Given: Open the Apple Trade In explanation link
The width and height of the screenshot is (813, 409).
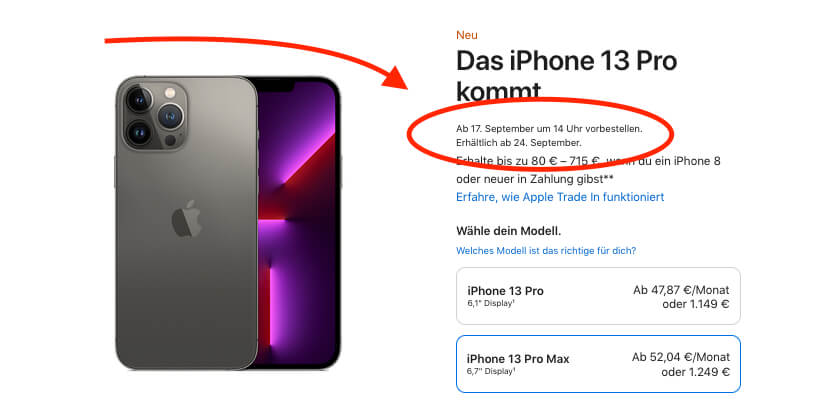Looking at the screenshot, I should point(560,197).
